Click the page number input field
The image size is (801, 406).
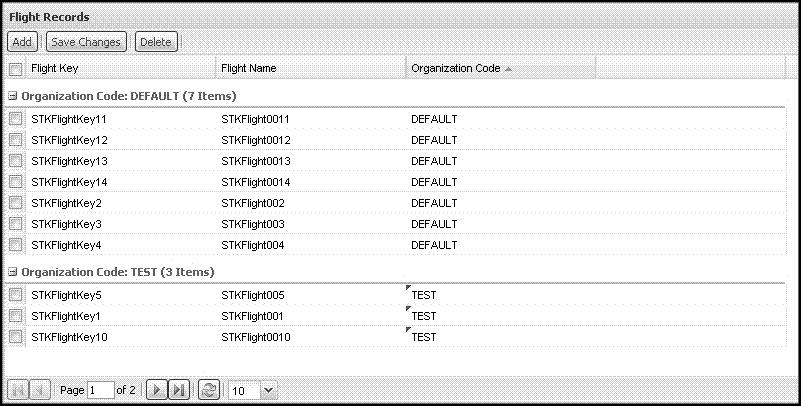(100, 391)
